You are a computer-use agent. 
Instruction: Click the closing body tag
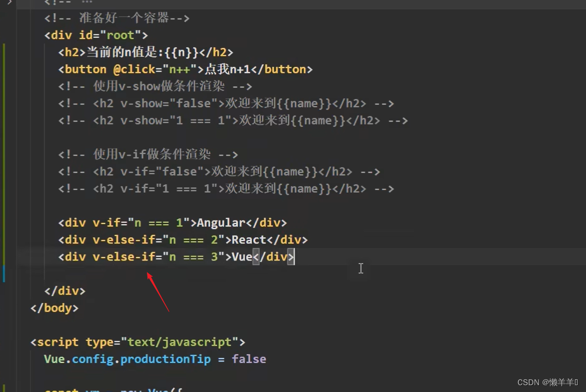(54, 308)
